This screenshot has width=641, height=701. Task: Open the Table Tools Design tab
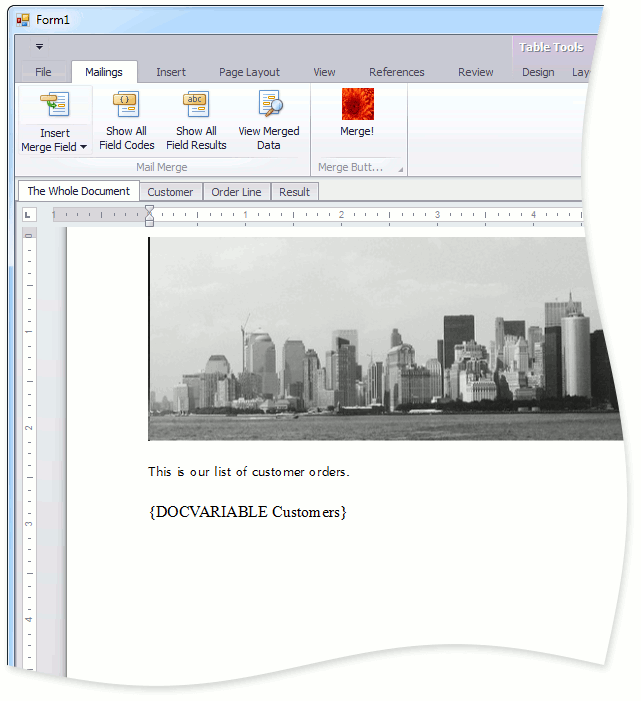538,72
